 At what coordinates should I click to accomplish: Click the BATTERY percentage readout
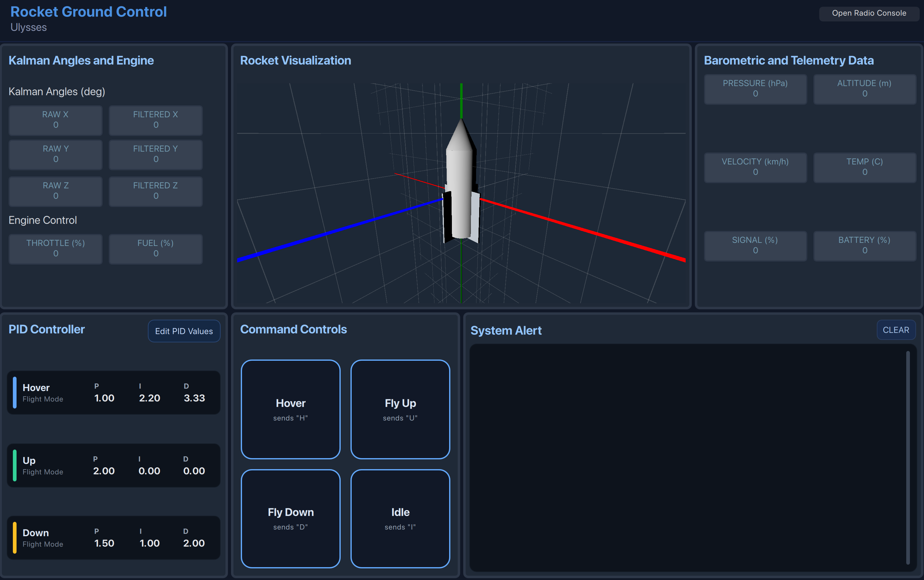865,246
